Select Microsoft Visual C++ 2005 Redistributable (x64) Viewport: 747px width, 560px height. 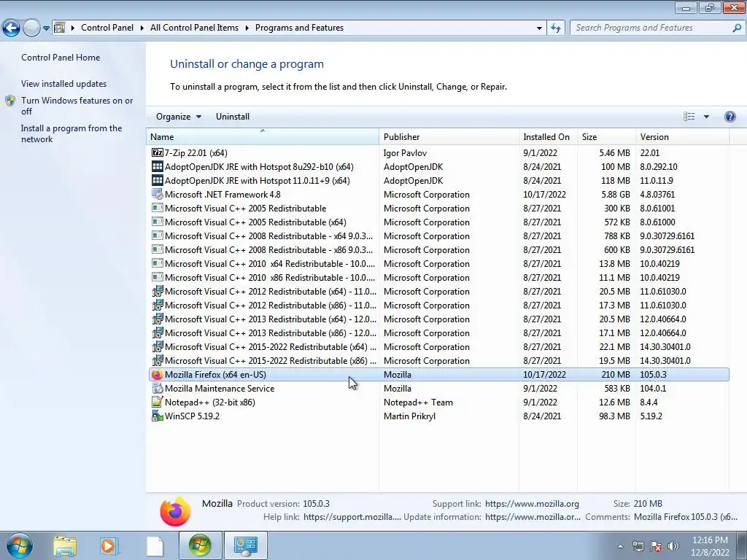pos(438,222)
